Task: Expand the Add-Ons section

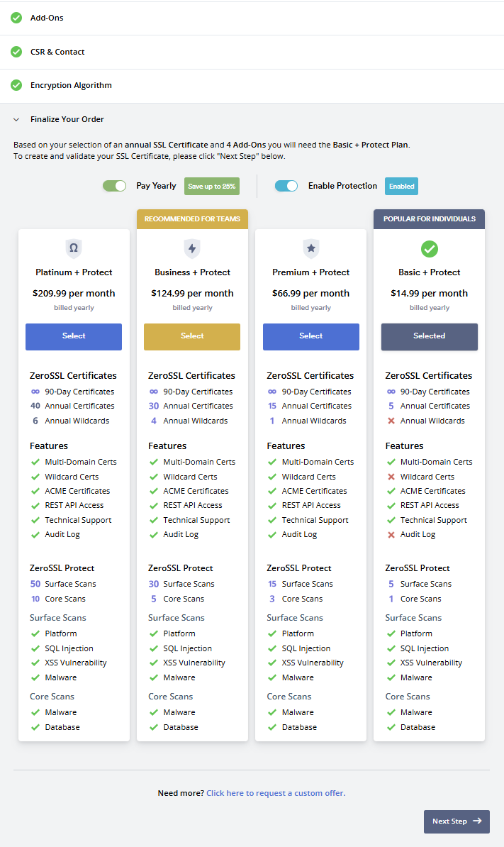Action: pyautogui.click(x=47, y=18)
